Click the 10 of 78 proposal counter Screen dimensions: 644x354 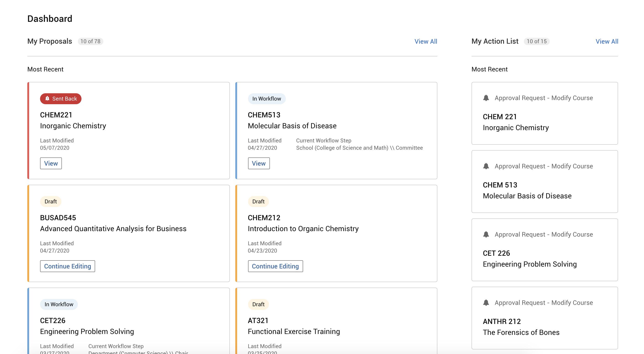90,41
